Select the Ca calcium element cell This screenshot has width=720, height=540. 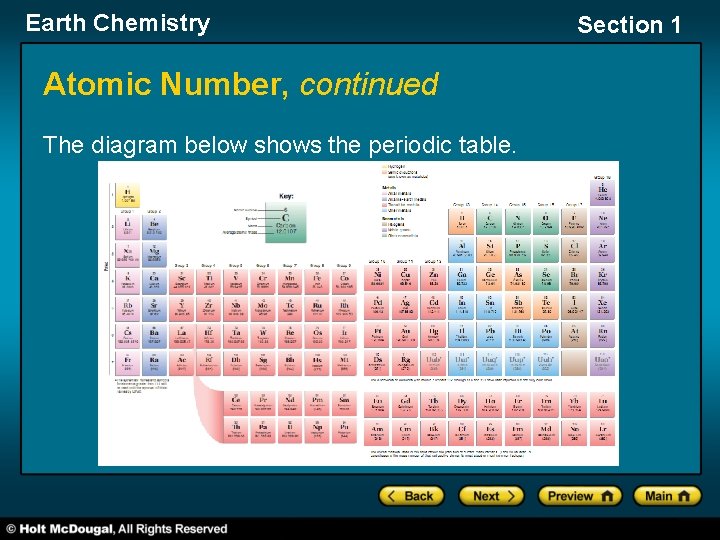point(154,282)
